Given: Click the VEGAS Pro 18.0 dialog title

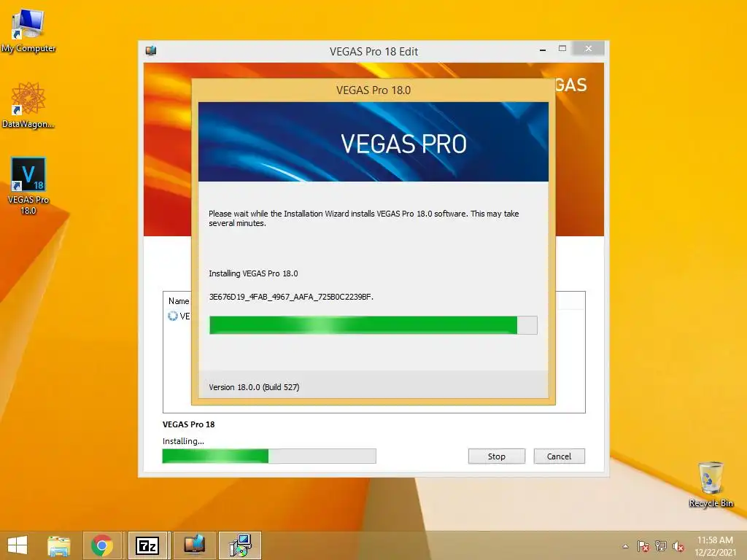Looking at the screenshot, I should click(373, 90).
